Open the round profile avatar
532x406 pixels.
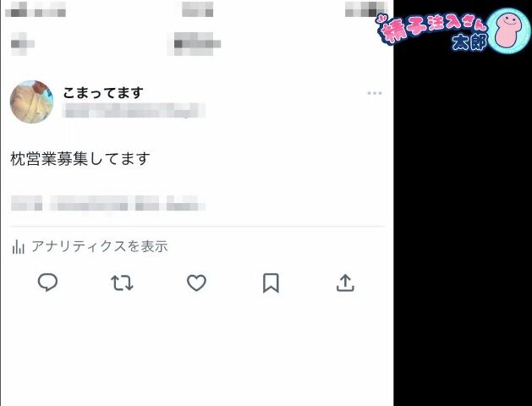31,101
